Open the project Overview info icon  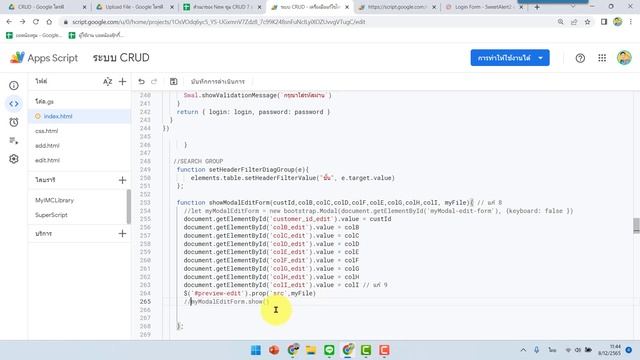[x=14, y=85]
